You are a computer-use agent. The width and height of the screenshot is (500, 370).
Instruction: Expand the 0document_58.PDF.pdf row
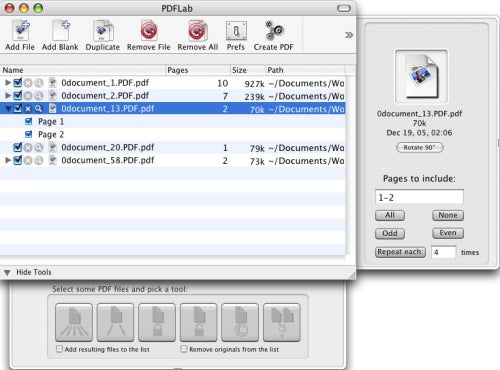pos(8,160)
